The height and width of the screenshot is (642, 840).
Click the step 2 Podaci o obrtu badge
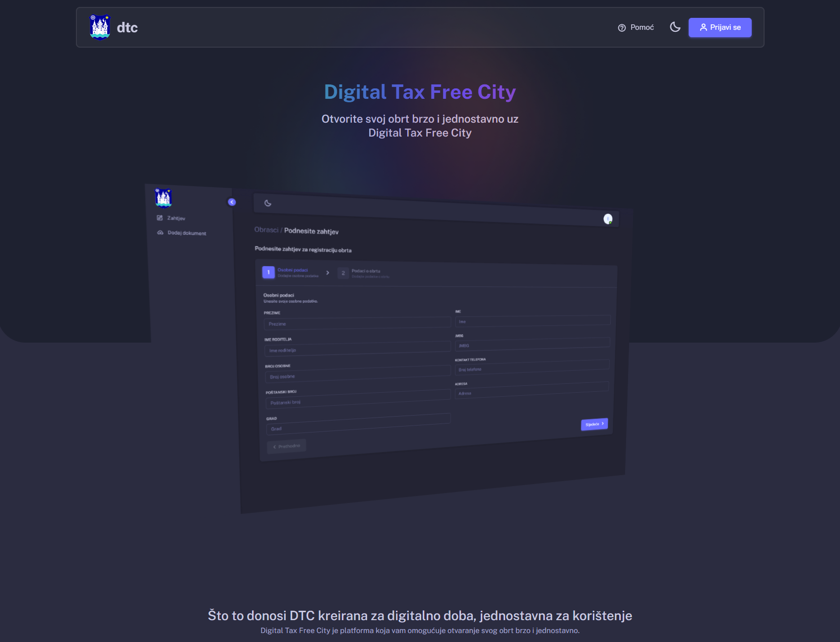click(x=343, y=273)
